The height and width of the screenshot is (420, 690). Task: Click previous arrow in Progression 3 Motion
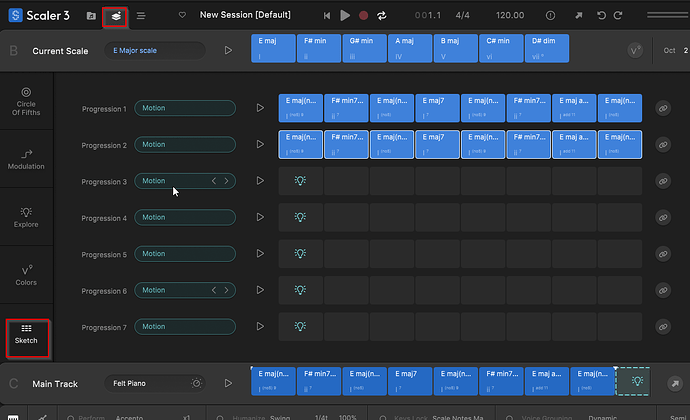point(214,181)
